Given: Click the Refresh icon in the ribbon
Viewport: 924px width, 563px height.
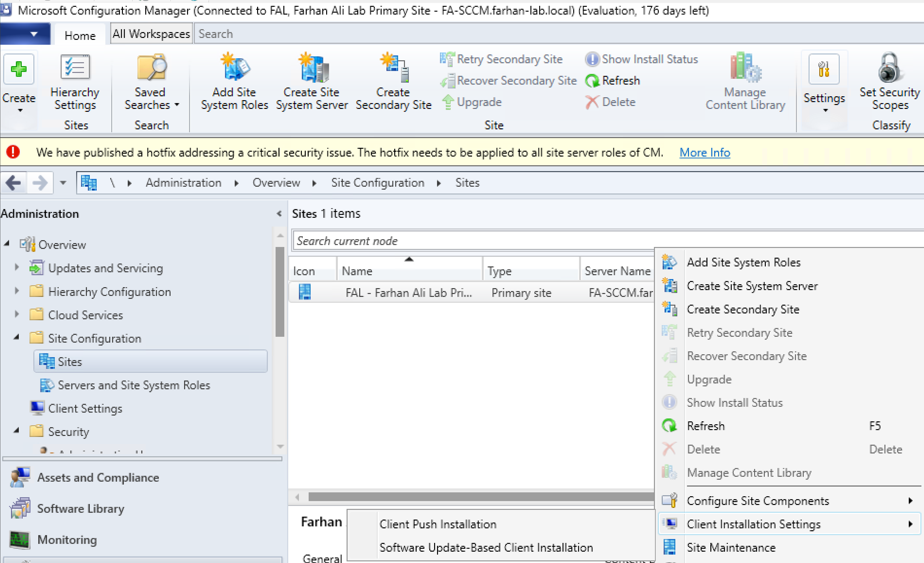Looking at the screenshot, I should pos(593,81).
